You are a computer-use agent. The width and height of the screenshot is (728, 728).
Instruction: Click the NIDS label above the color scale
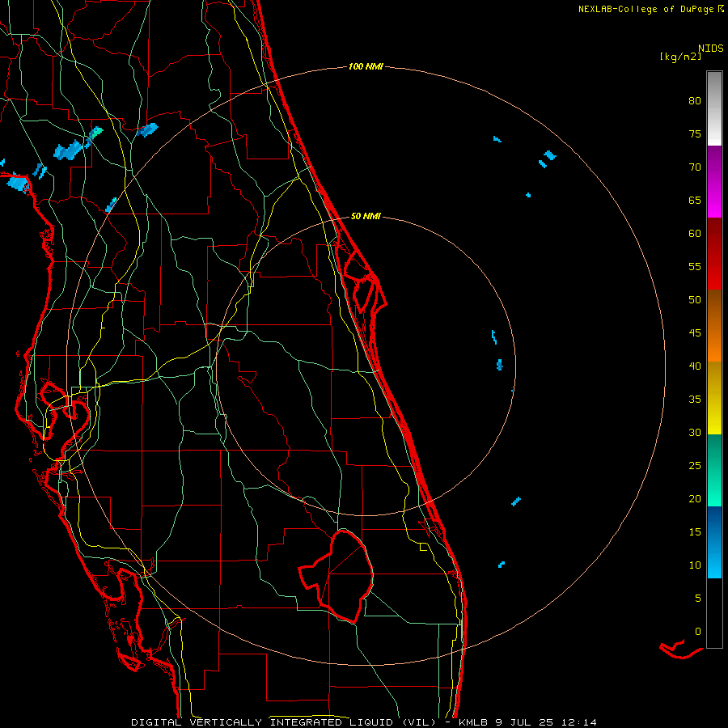(711, 49)
